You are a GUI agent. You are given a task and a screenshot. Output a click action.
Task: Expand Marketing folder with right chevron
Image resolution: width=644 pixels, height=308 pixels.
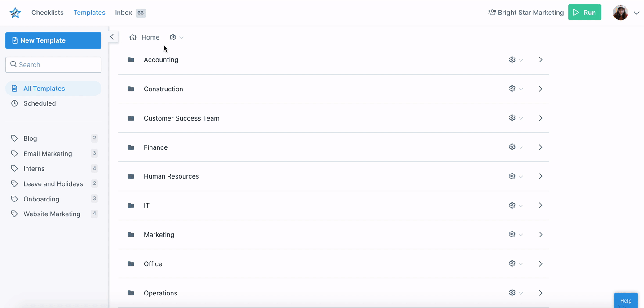click(x=541, y=235)
